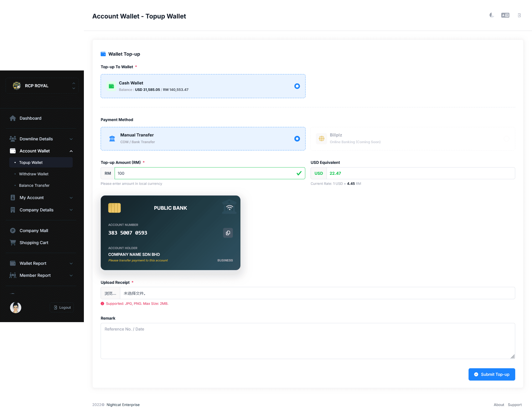Screen dimensions: 532x413
Task: Collapse the Account Wallet chevron
Action: [x=71, y=151]
